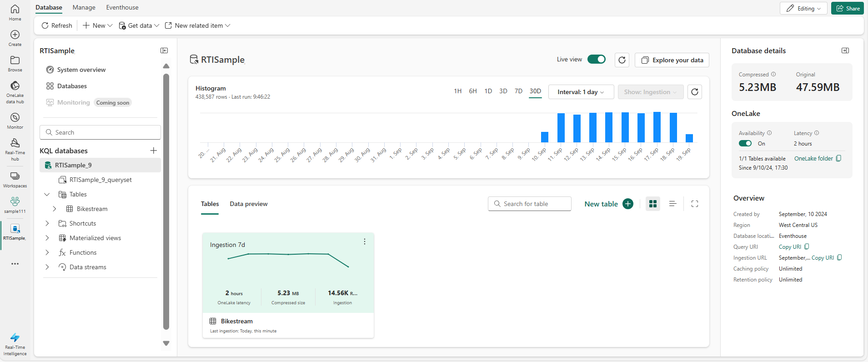The height and width of the screenshot is (362, 868).
Task: Open the Monitor icon
Action: pos(15,121)
